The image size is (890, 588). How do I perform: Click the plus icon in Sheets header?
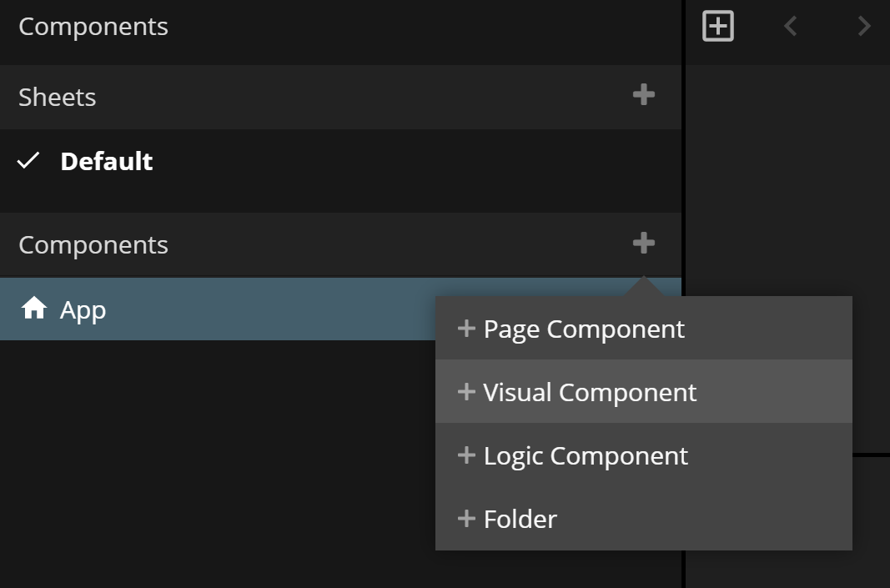[x=643, y=95]
